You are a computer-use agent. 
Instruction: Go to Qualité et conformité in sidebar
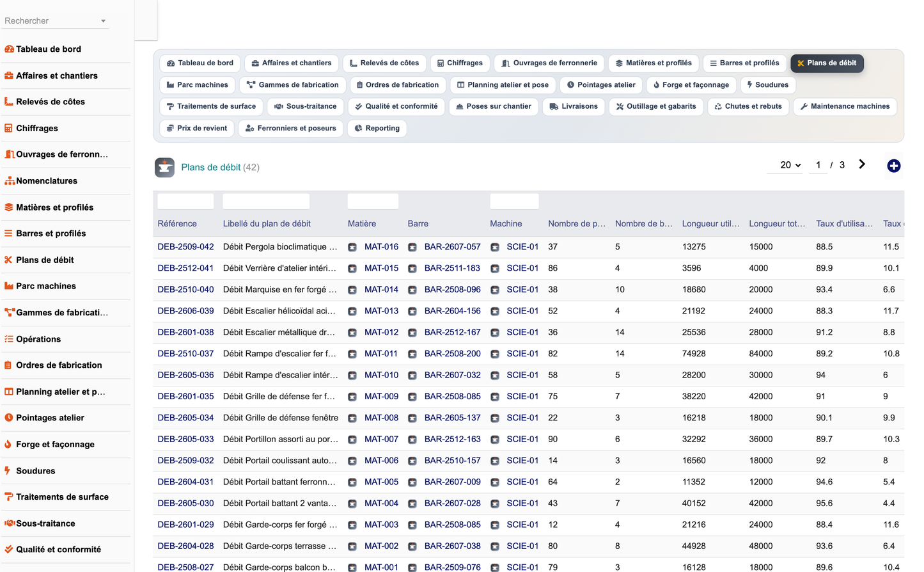[x=58, y=550]
